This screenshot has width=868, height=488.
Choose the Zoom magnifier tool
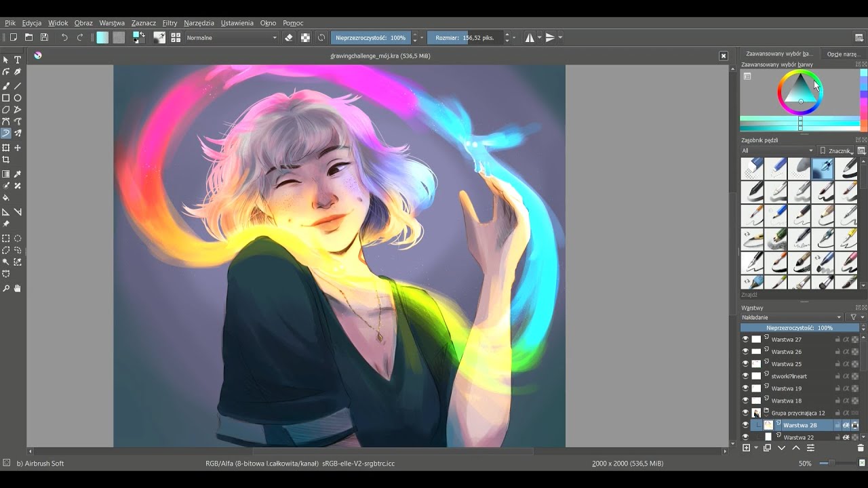tap(6, 289)
